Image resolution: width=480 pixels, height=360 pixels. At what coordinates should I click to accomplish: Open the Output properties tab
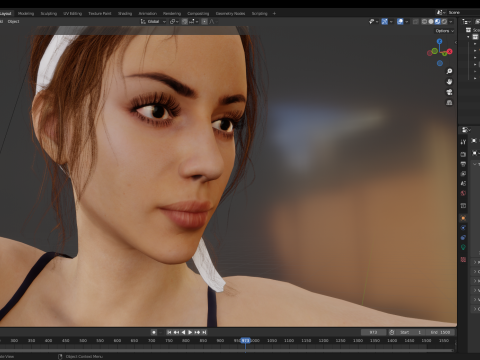463,164
